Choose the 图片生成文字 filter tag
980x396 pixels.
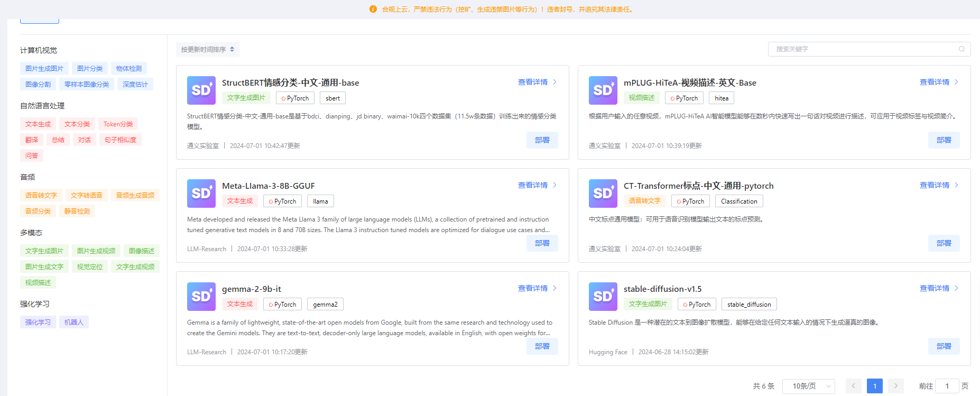point(44,266)
